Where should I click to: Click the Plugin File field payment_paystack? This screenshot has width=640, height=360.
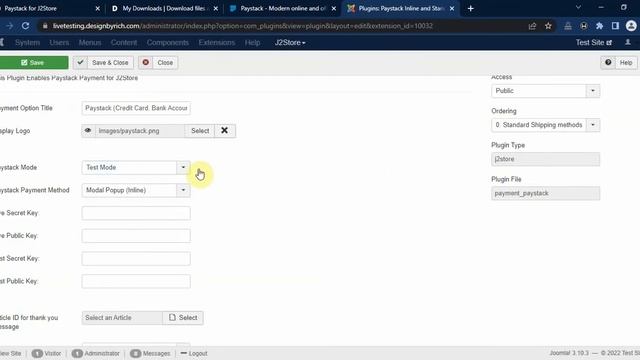click(x=545, y=193)
